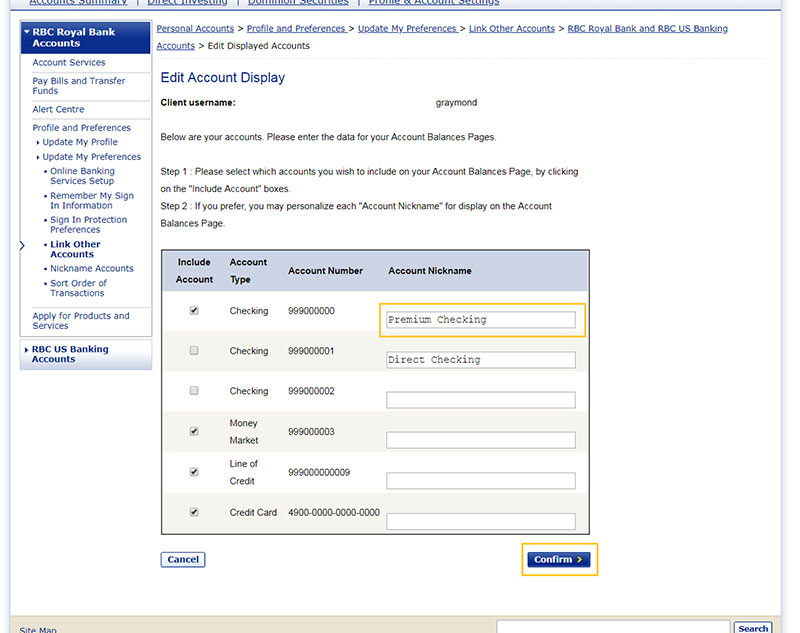Expand Update My Preferences submenu

91,157
